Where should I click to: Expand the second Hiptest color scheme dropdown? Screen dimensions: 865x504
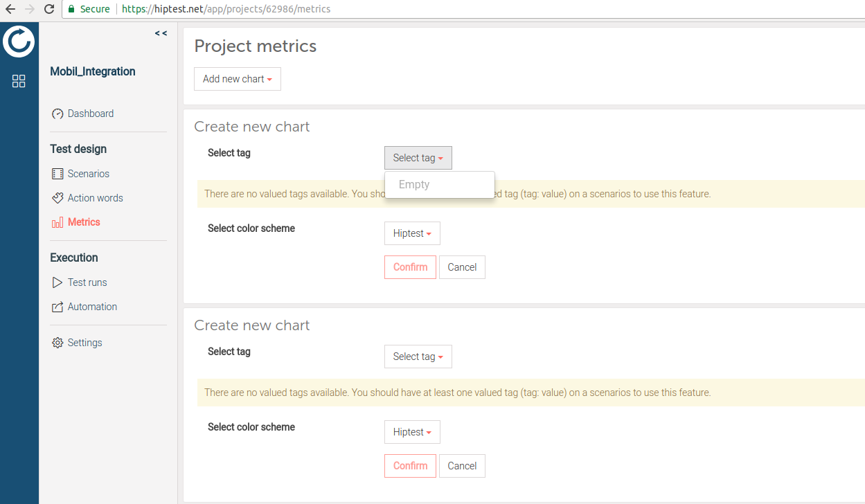412,432
